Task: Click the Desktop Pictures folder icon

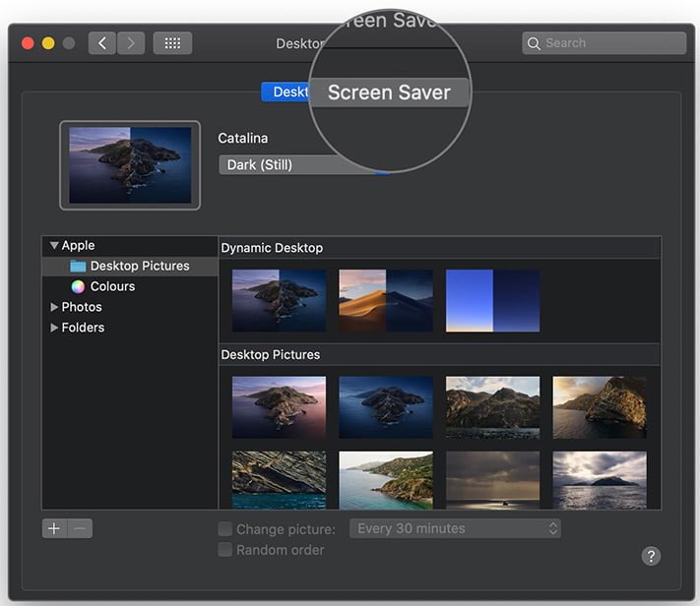Action: click(78, 267)
